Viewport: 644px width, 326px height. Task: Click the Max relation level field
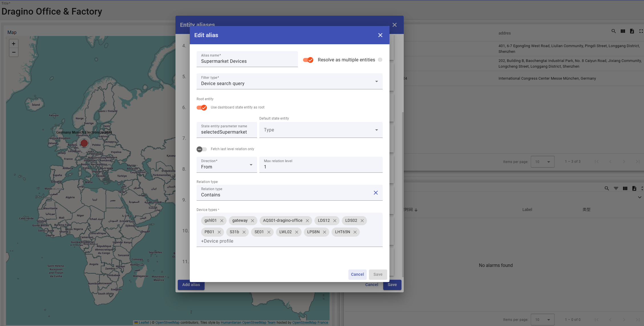pyautogui.click(x=321, y=167)
